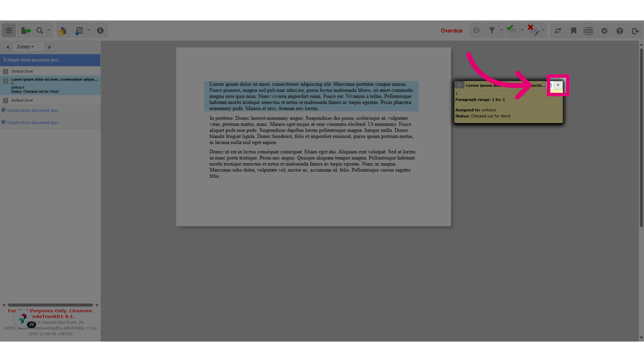The height and width of the screenshot is (362, 644).
Task: Open the Zones dropdown
Action: pyautogui.click(x=25, y=47)
